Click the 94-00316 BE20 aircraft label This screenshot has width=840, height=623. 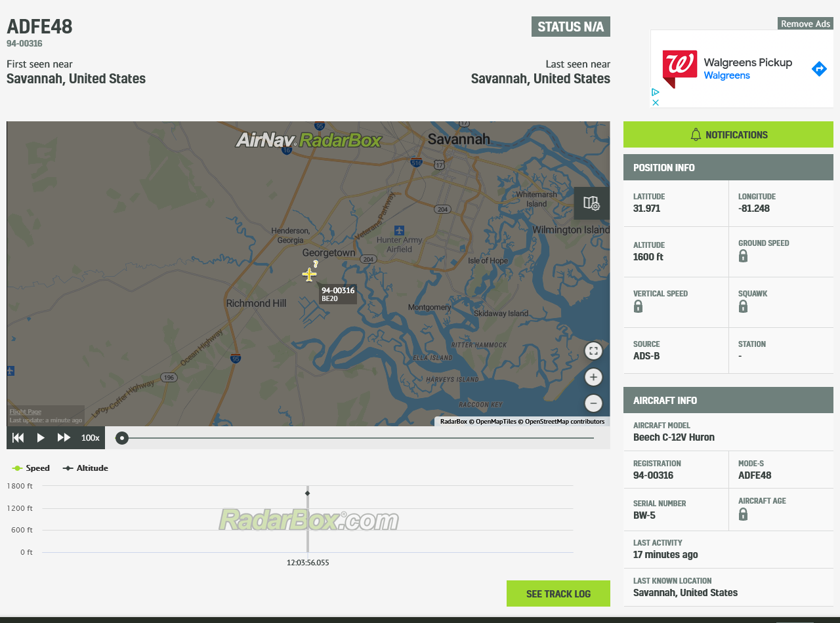338,294
